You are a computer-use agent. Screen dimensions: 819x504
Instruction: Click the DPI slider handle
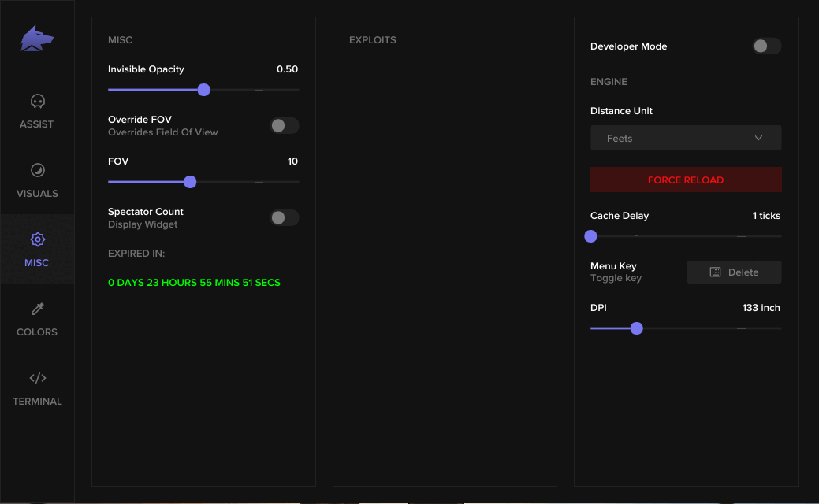[637, 328]
